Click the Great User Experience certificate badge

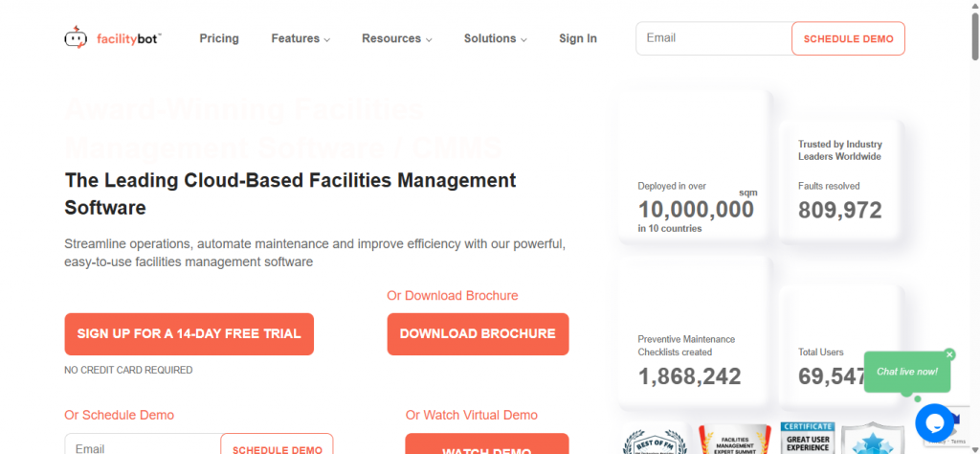807,439
